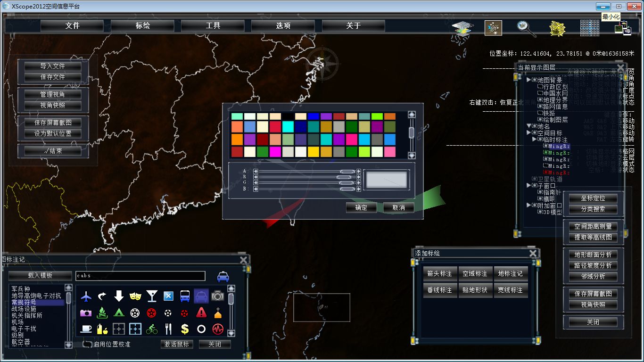Toggle visibility of 路网信息 layer
Image resolution: width=644 pixels, height=362 pixels.
tap(540, 107)
